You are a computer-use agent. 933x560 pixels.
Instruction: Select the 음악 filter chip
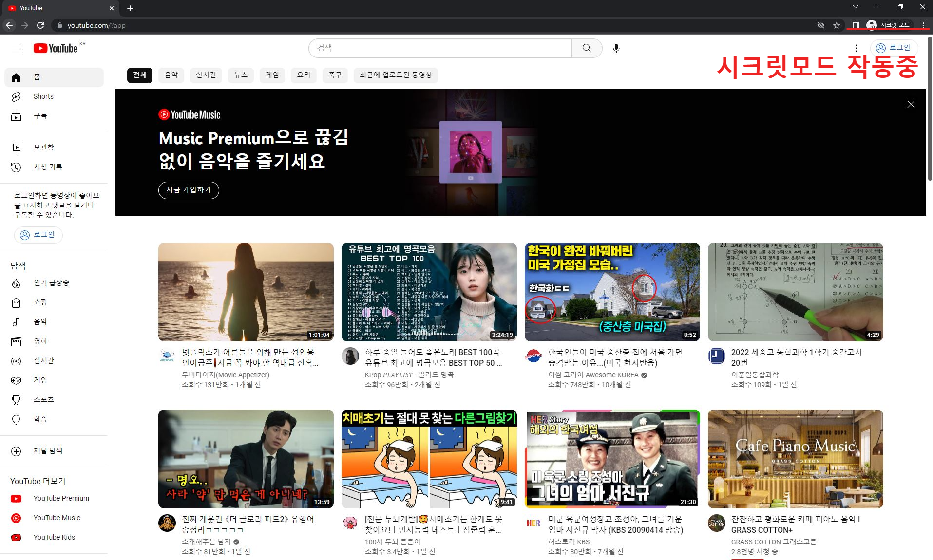[171, 75]
